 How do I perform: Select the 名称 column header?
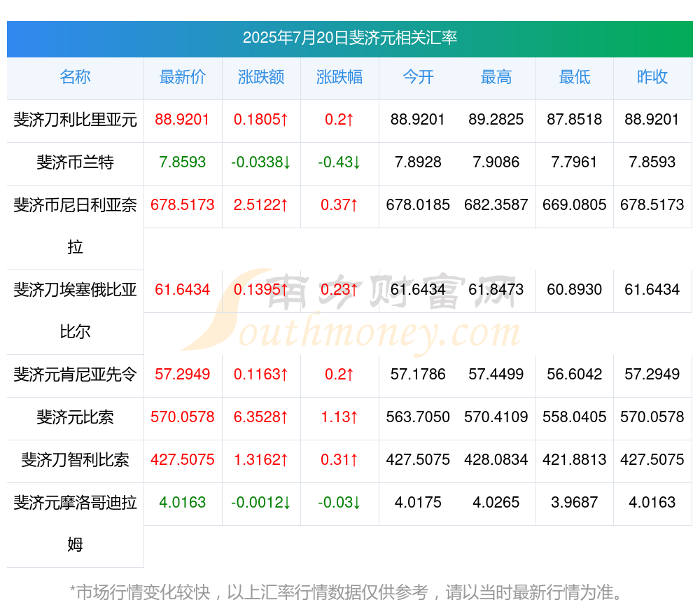75,77
